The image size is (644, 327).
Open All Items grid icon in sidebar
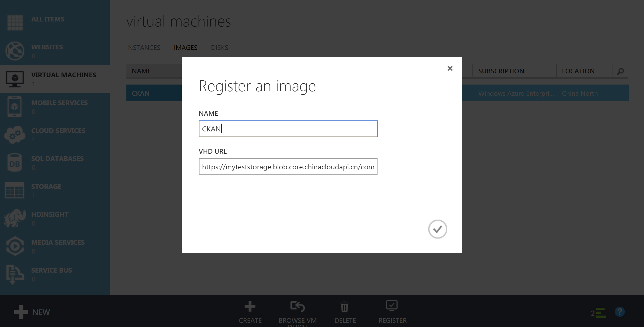[x=15, y=23]
